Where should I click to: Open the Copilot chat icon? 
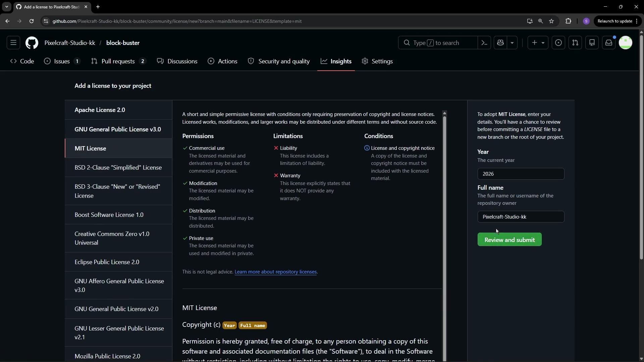click(500, 43)
